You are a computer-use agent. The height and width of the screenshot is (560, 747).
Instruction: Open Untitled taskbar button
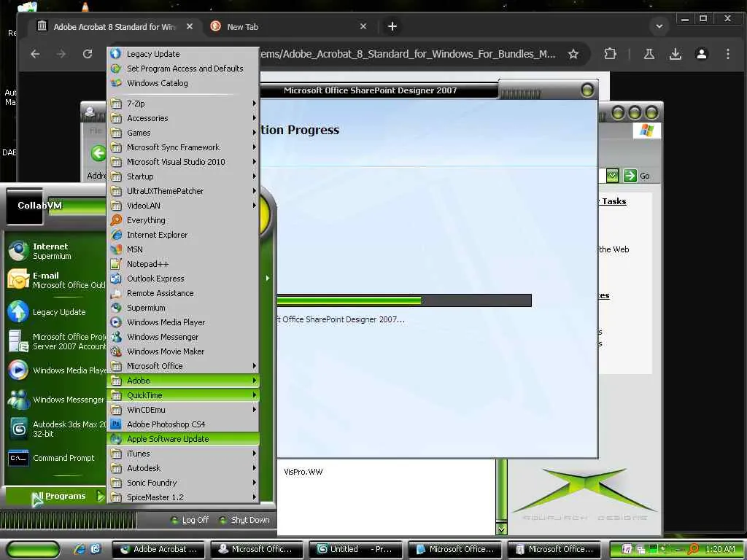(355, 549)
